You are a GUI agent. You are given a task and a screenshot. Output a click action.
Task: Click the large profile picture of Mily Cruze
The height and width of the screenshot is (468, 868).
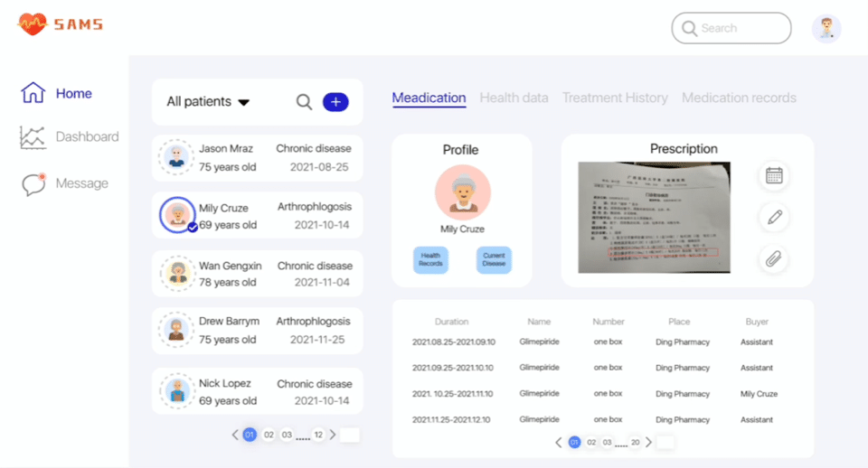(463, 192)
